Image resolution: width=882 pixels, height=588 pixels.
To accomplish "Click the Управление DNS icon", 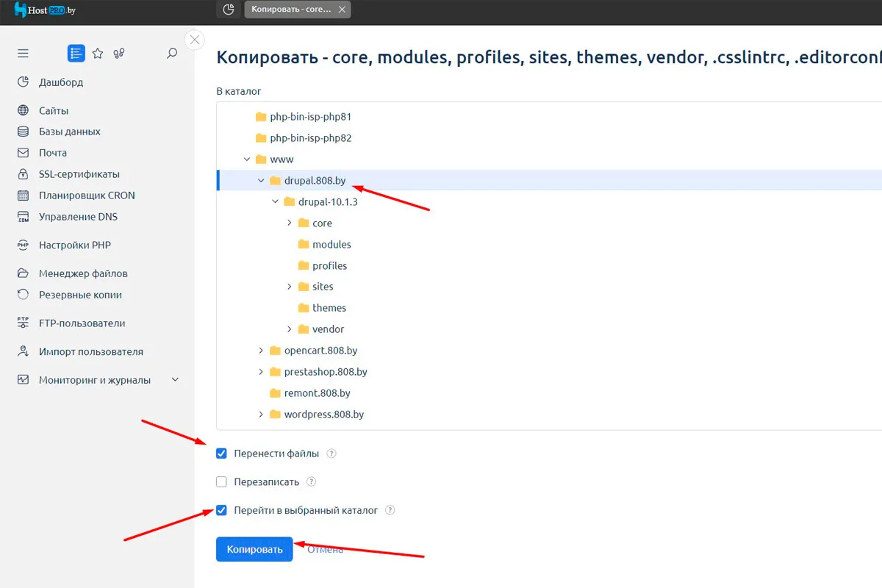I will point(23,217).
